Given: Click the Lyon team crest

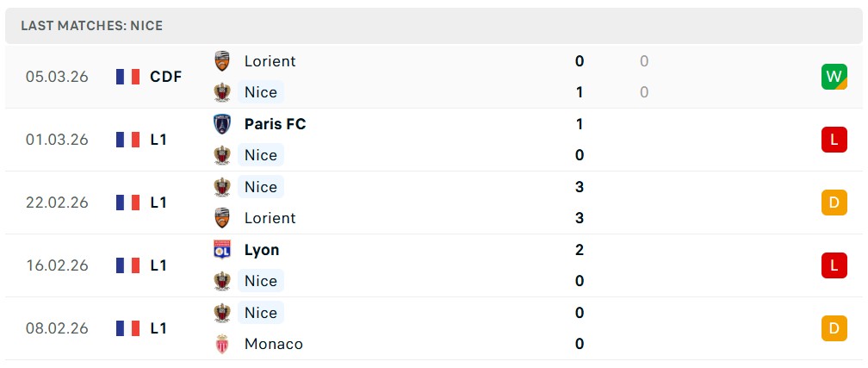Looking at the screenshot, I should tap(222, 250).
